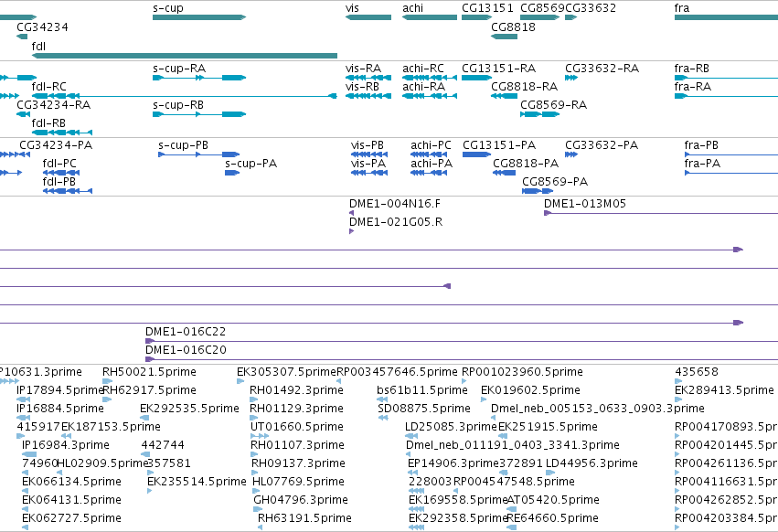Select clone DME1-016C20
This screenshot has height=532, width=778.
(462, 359)
